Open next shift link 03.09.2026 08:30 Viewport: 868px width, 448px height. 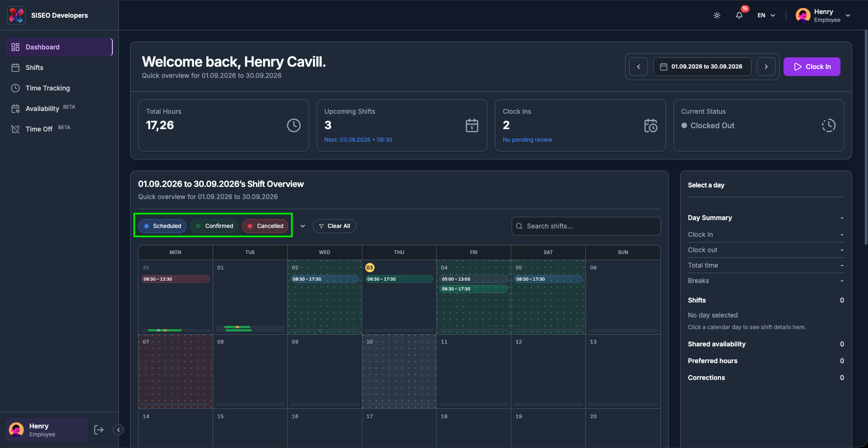(x=358, y=140)
